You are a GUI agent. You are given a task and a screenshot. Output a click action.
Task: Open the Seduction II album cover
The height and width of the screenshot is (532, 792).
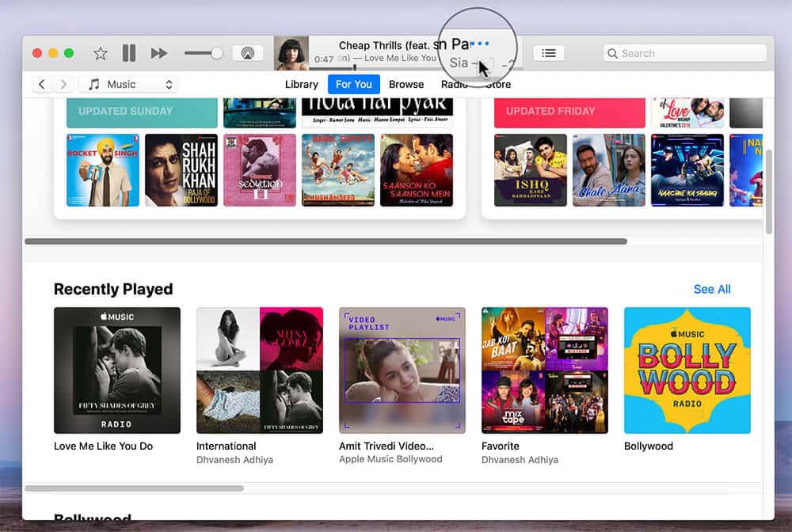[x=260, y=170]
